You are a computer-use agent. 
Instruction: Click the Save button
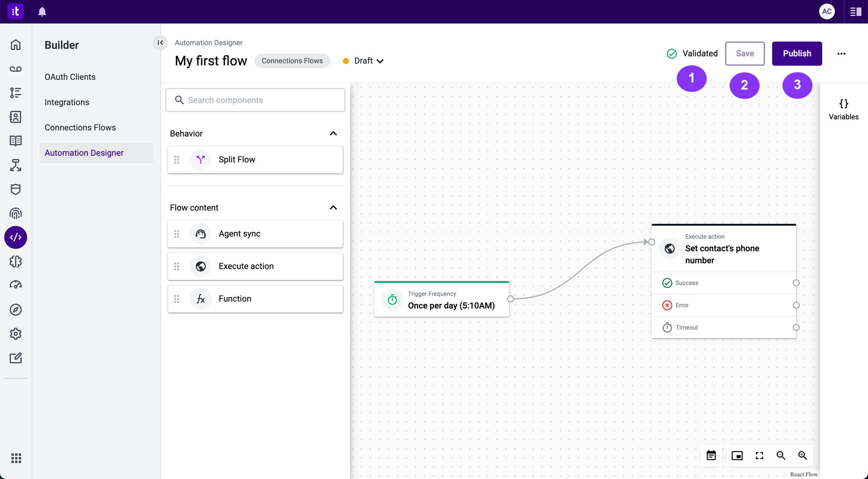point(745,53)
